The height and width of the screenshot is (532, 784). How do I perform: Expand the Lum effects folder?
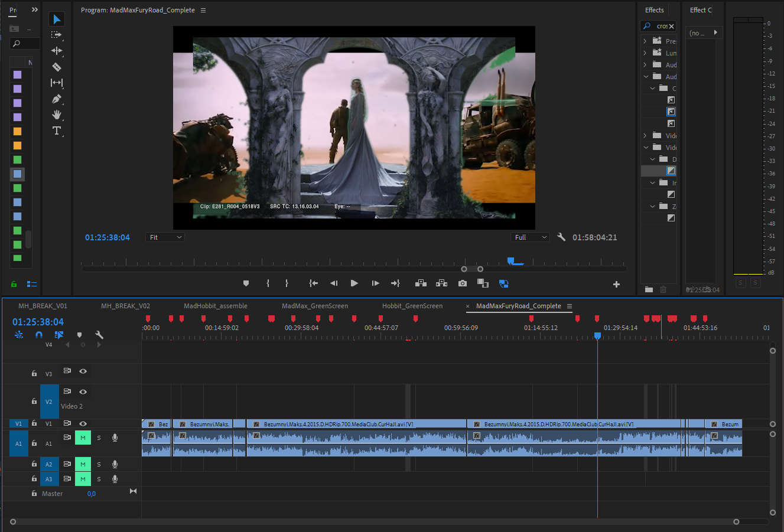coord(645,53)
